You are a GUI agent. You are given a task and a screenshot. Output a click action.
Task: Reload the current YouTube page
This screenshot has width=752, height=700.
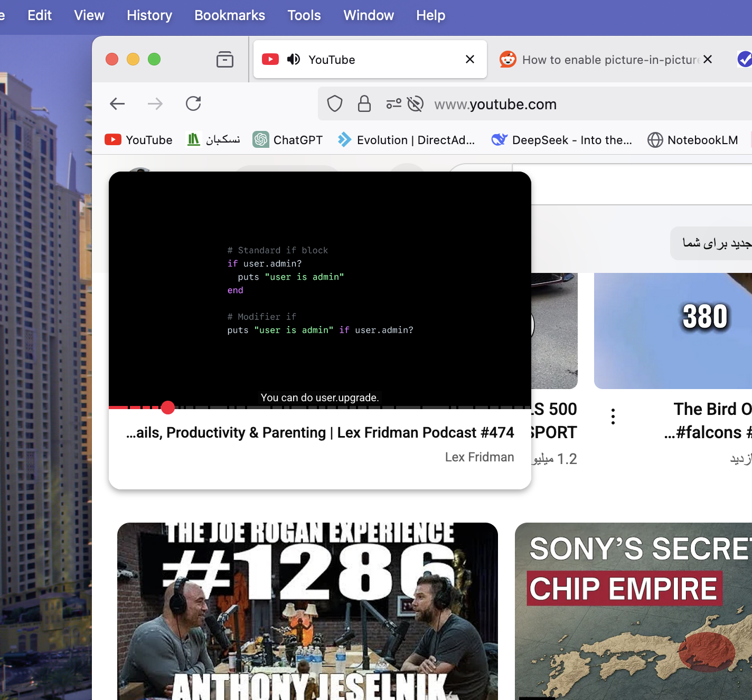coord(193,103)
